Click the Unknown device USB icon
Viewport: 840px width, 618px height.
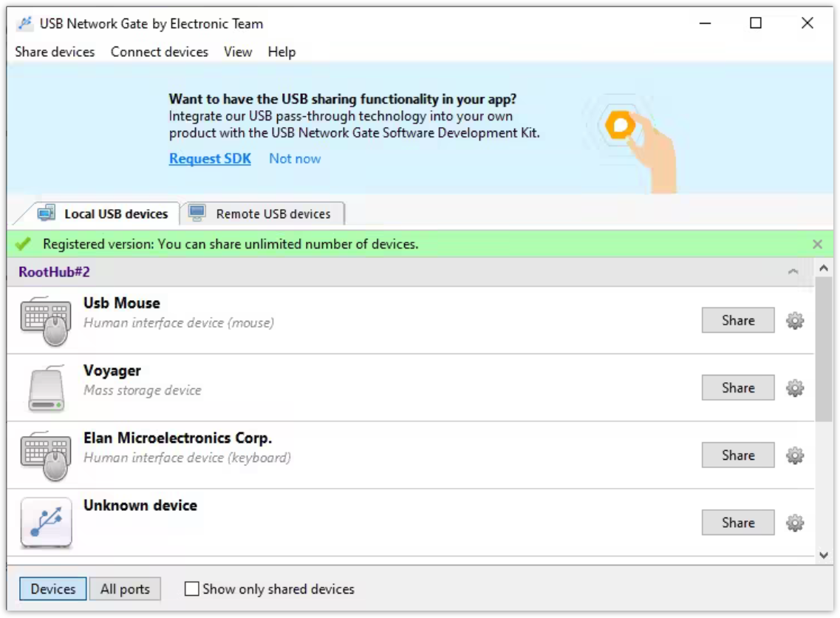(46, 523)
